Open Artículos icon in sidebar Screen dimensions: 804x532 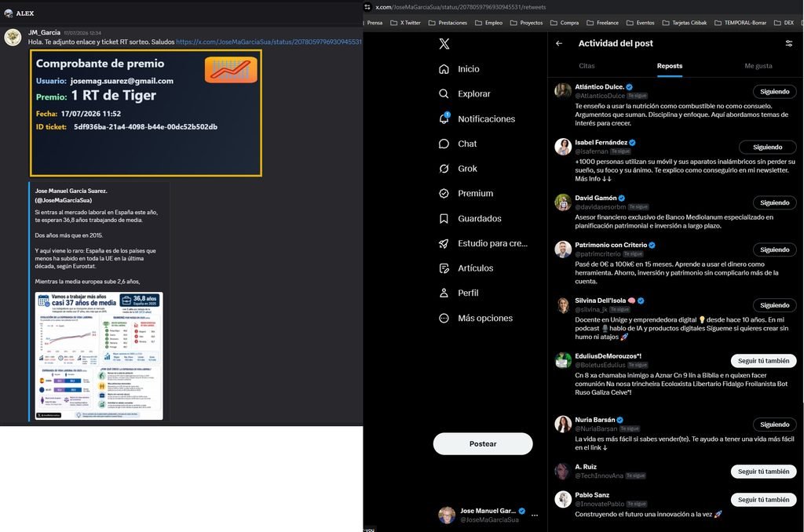point(444,268)
